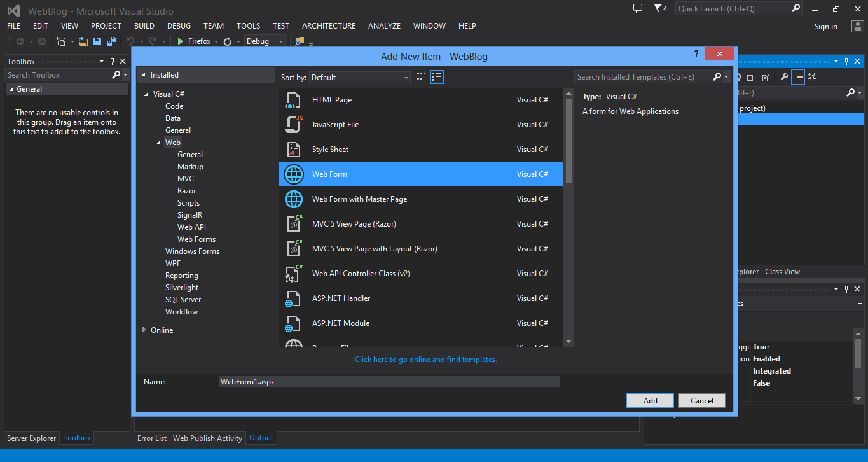This screenshot has width=868, height=462.
Task: Select the Silverlight category in tree
Action: click(182, 288)
